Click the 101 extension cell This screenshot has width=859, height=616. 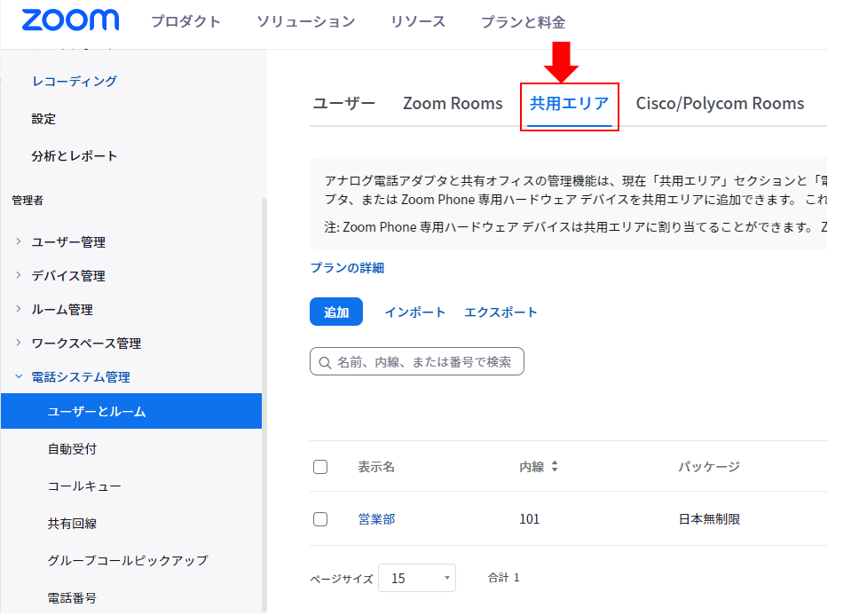pyautogui.click(x=529, y=519)
